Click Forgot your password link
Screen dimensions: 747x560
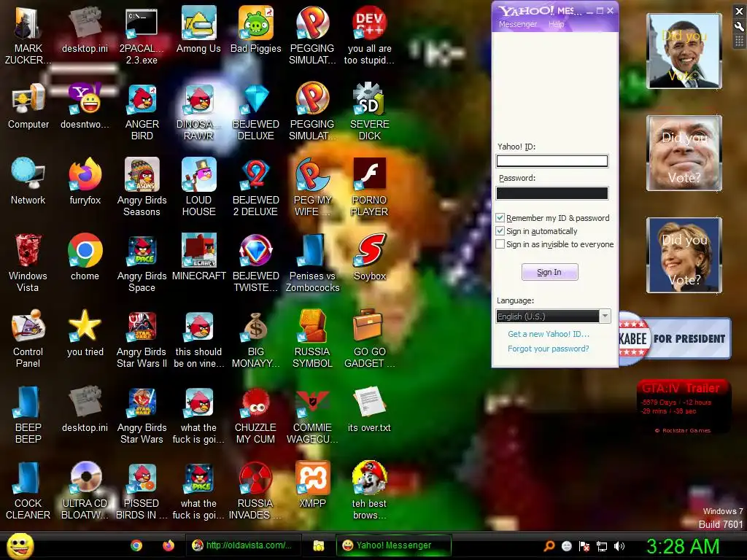549,349
